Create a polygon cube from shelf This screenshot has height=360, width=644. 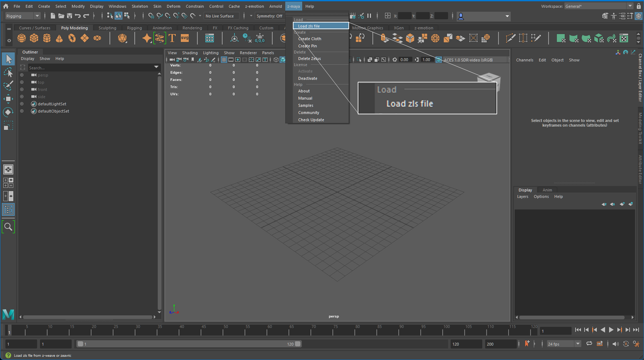[x=34, y=38]
